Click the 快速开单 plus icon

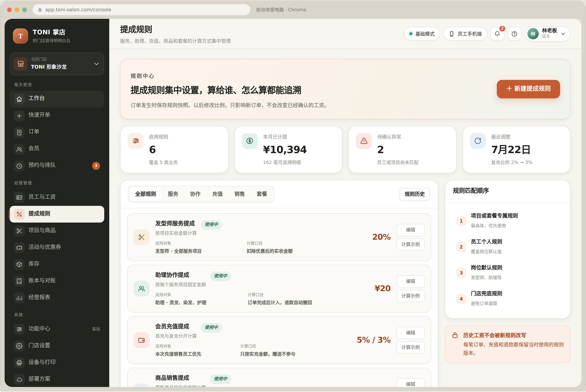pyautogui.click(x=19, y=116)
